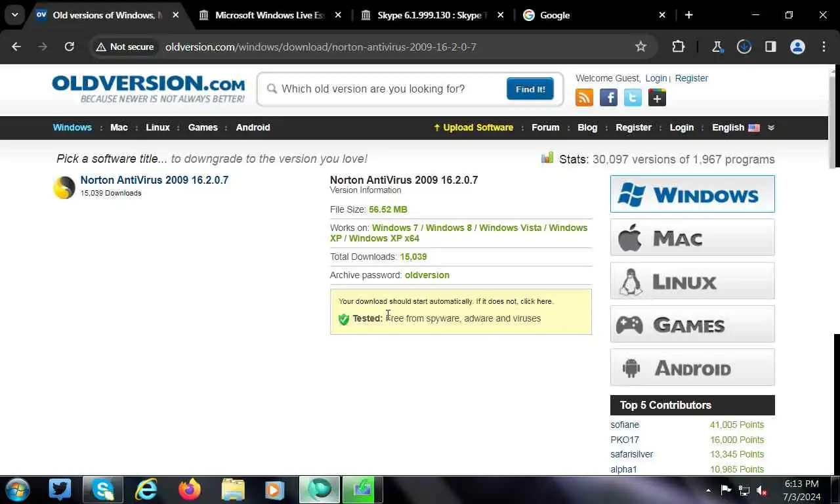Open Firefox from the taskbar
This screenshot has height=504, width=840.
(190, 490)
